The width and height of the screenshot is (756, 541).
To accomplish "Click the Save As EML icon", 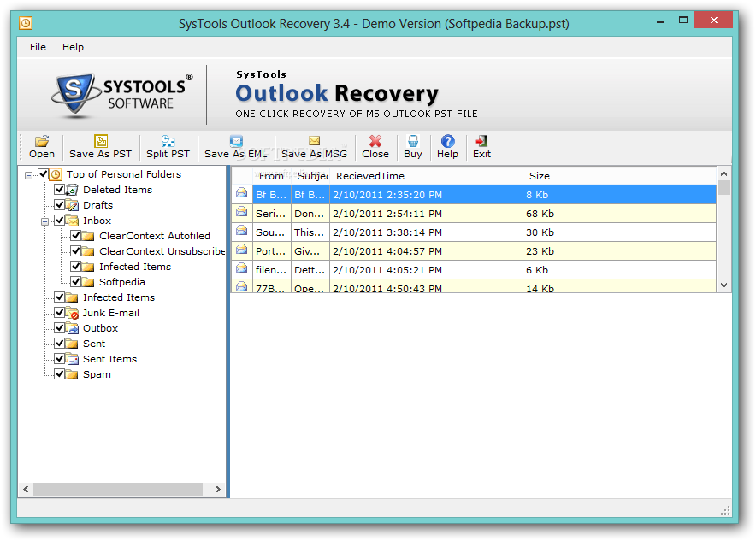I will (x=236, y=141).
